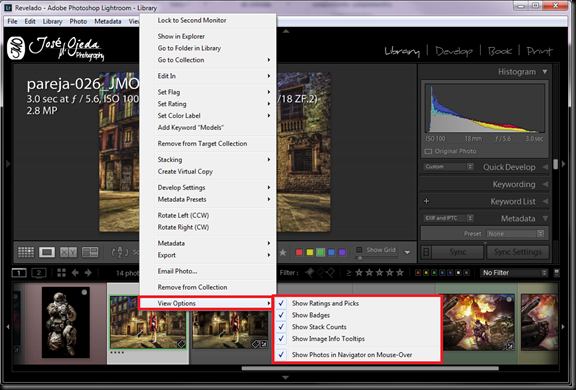Go forward with the right arrow

[x=88, y=273]
